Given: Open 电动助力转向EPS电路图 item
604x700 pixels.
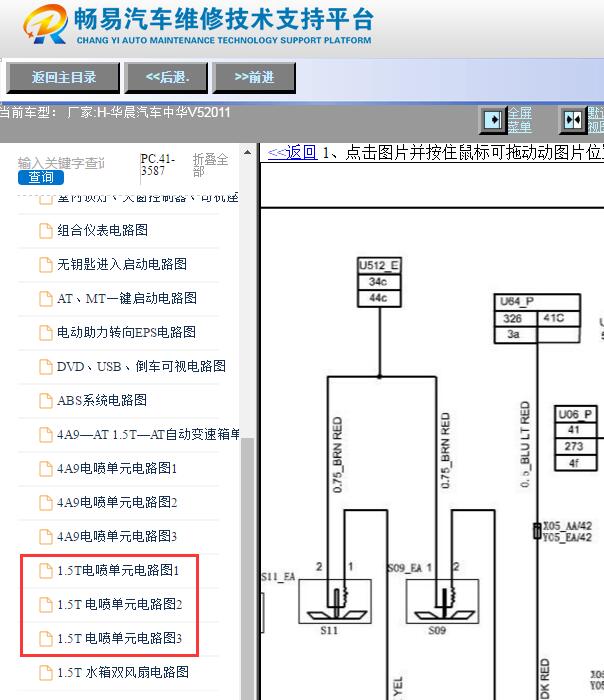Looking at the screenshot, I should tap(126, 333).
